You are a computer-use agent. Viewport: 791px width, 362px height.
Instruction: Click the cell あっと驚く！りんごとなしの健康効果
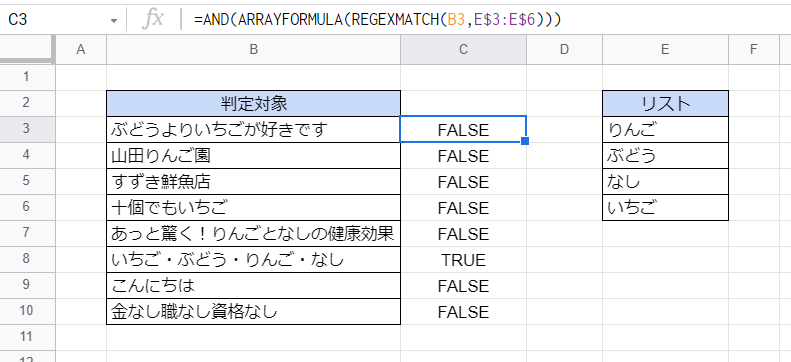[x=254, y=233]
